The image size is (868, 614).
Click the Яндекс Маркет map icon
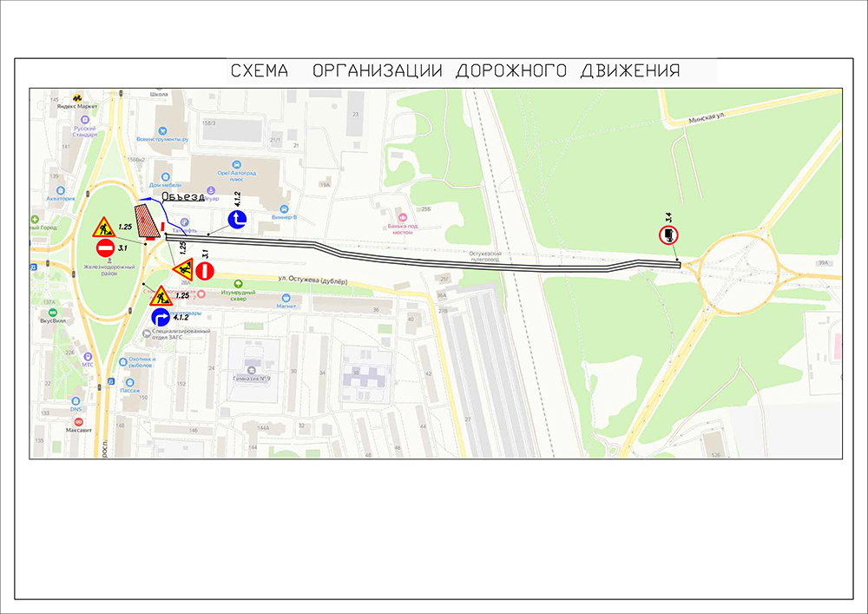pyautogui.click(x=76, y=97)
